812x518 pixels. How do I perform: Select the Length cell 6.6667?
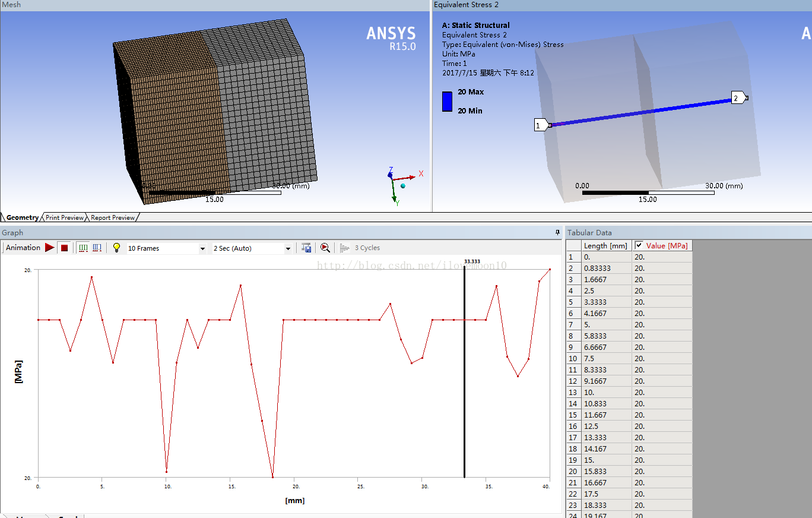click(x=607, y=347)
